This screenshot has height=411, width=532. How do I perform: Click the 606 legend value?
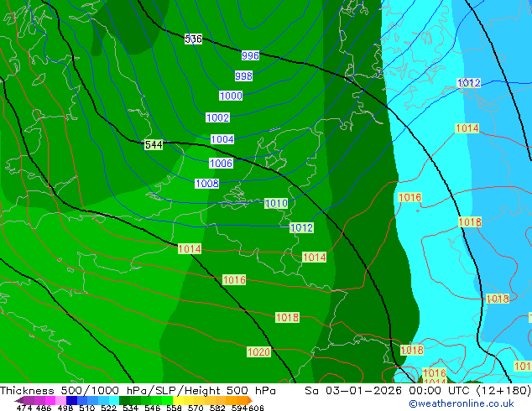point(256,408)
